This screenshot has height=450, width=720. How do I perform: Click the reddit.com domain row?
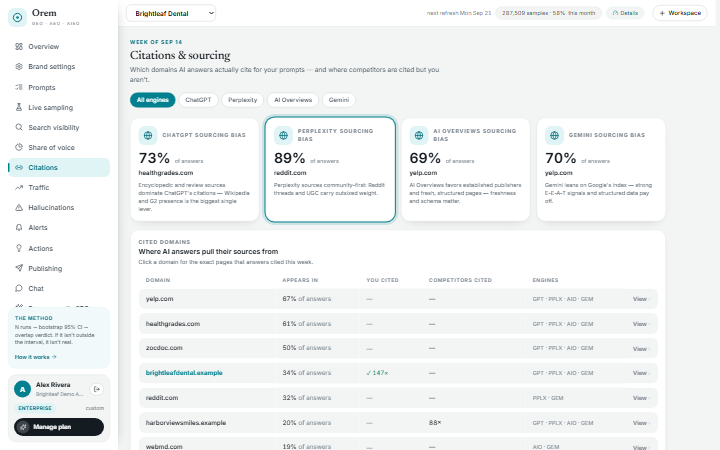click(x=398, y=398)
